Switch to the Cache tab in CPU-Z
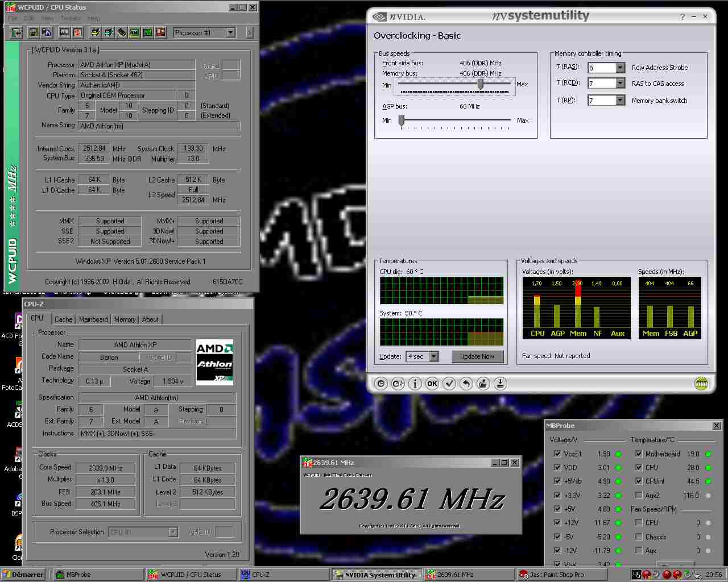728x582 pixels. click(63, 319)
